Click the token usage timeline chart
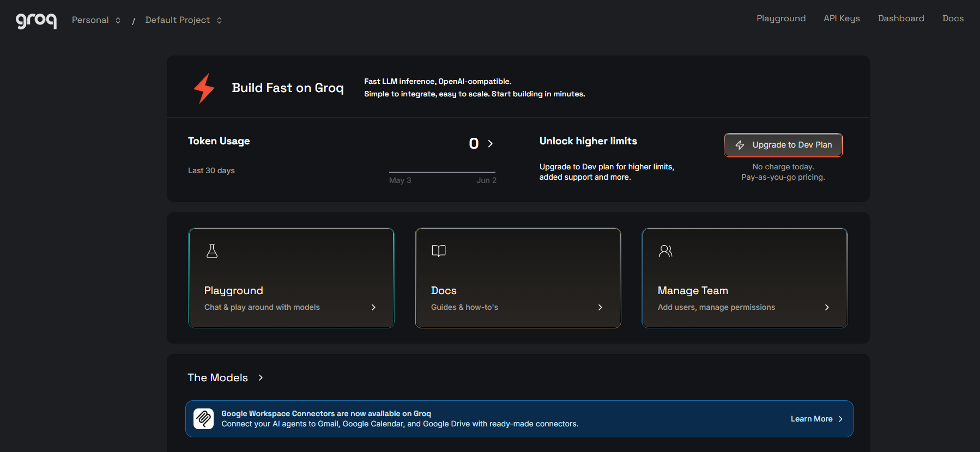 tap(442, 172)
